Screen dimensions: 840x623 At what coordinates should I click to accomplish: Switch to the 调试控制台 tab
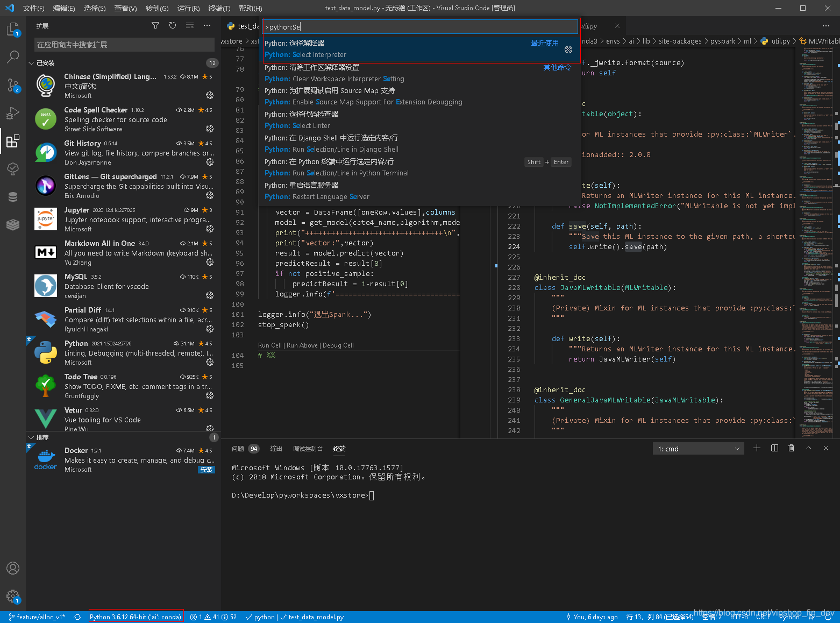308,449
